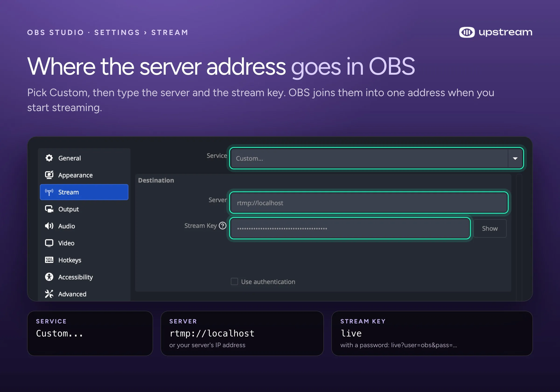Image resolution: width=560 pixels, height=392 pixels.
Task: Select the Stream settings label
Action: (69, 192)
